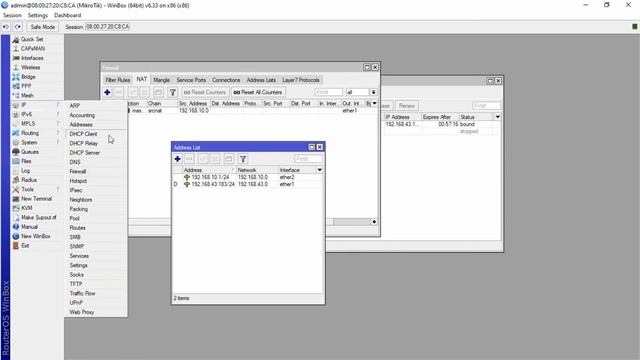Open Files in the sidebar

(26, 161)
